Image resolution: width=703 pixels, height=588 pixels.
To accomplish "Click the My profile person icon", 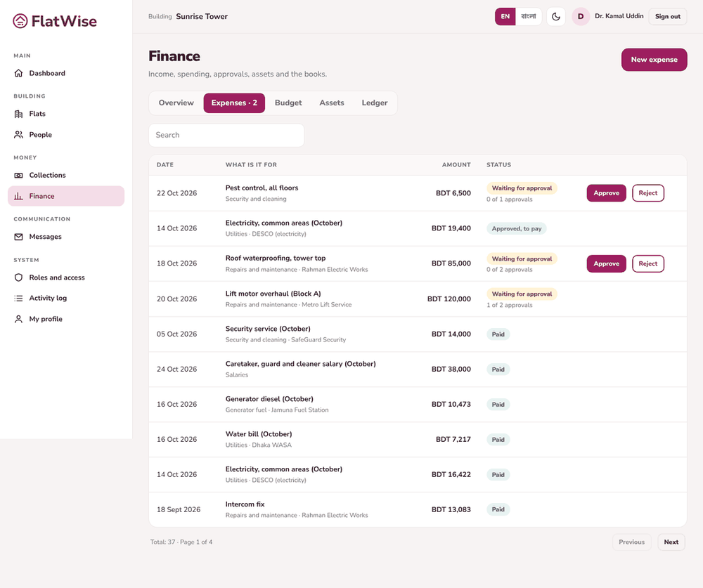I will pyautogui.click(x=18, y=319).
